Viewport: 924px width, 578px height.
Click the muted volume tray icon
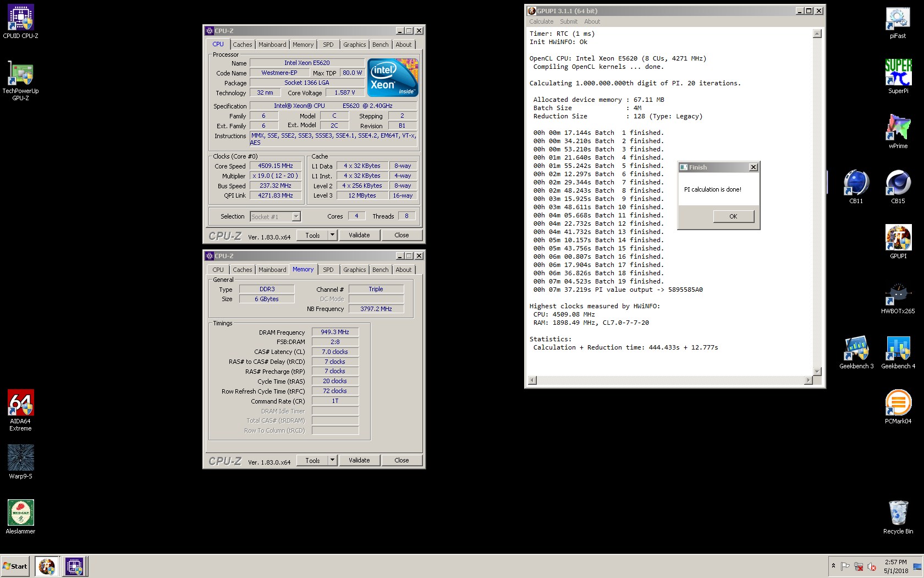871,566
